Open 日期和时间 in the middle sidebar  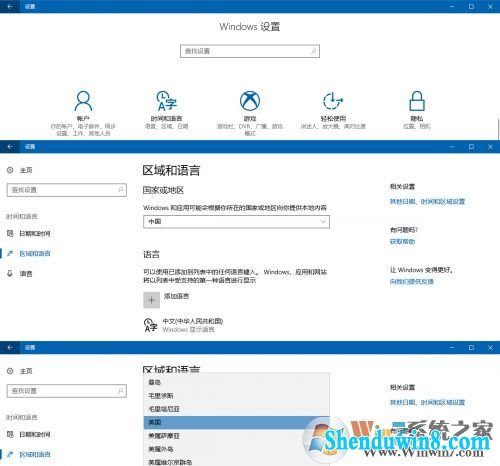[x=35, y=234]
